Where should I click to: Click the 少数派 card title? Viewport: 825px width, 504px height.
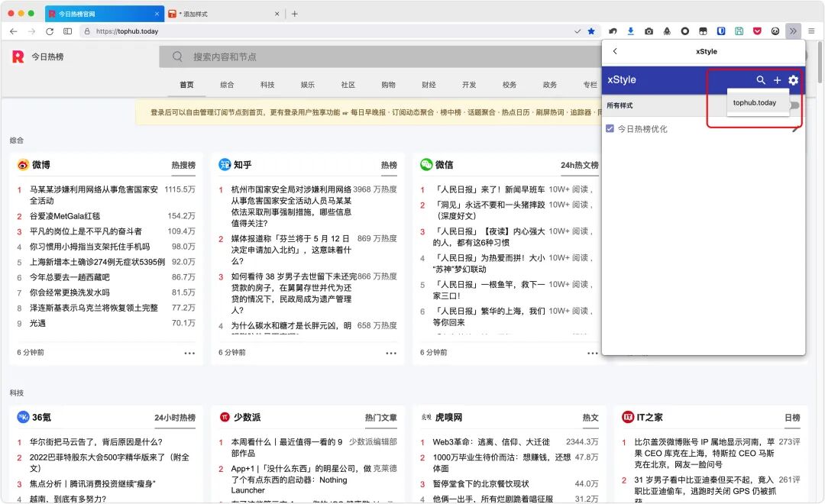click(247, 417)
